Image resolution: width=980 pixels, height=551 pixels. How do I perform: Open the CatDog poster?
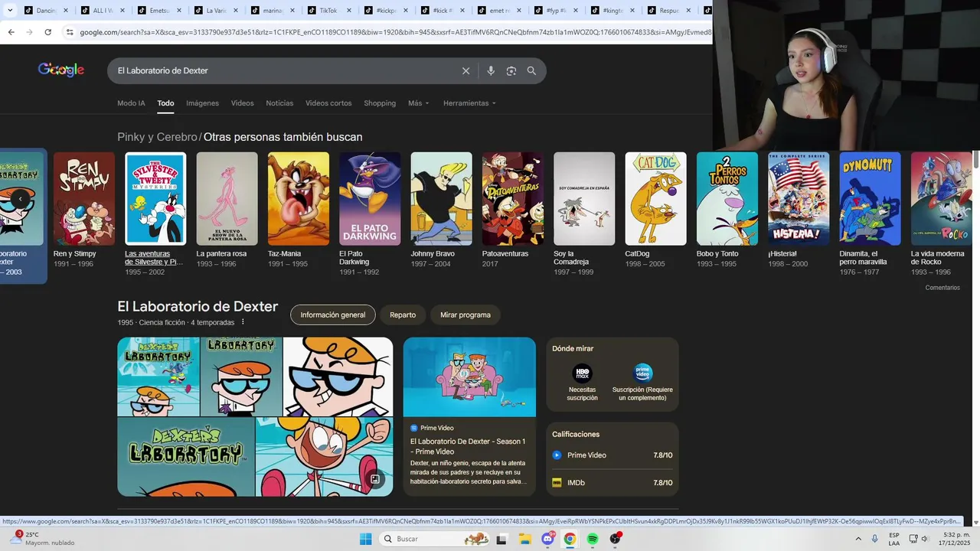point(656,199)
